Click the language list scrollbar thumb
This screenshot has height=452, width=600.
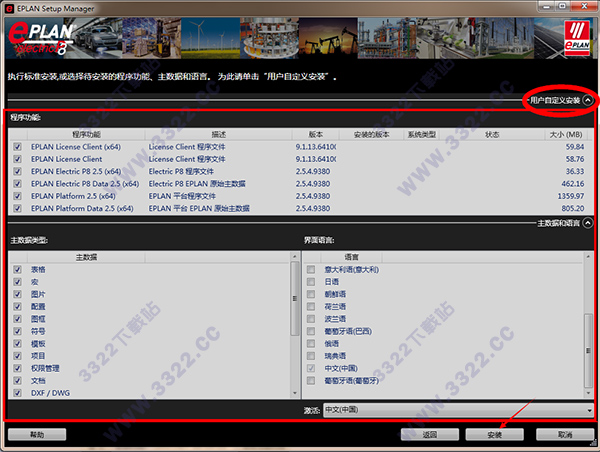(x=589, y=351)
